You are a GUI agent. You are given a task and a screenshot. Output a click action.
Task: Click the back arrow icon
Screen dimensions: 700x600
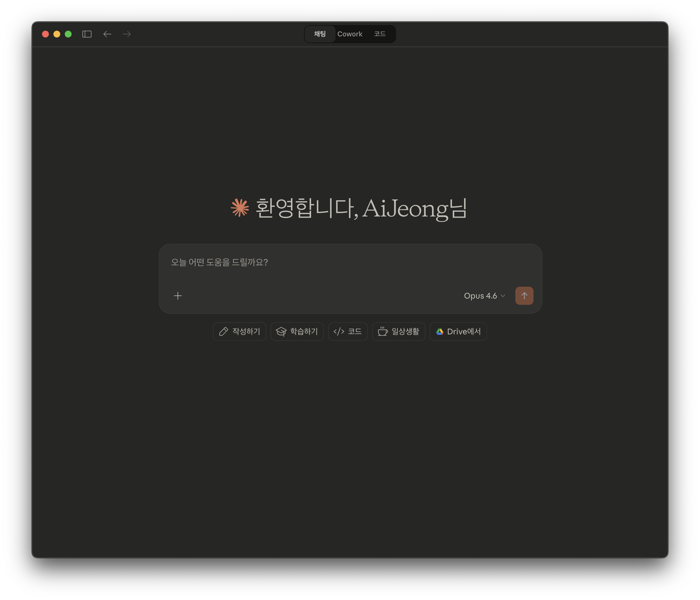(x=107, y=34)
